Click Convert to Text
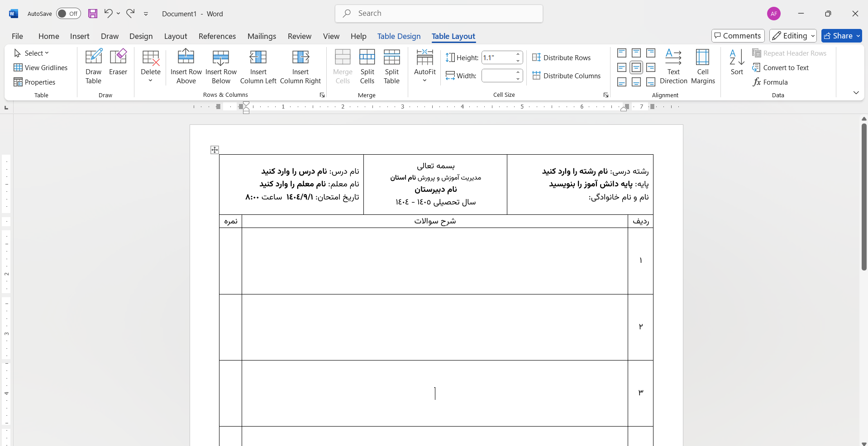This screenshot has height=446, width=868. (x=781, y=67)
